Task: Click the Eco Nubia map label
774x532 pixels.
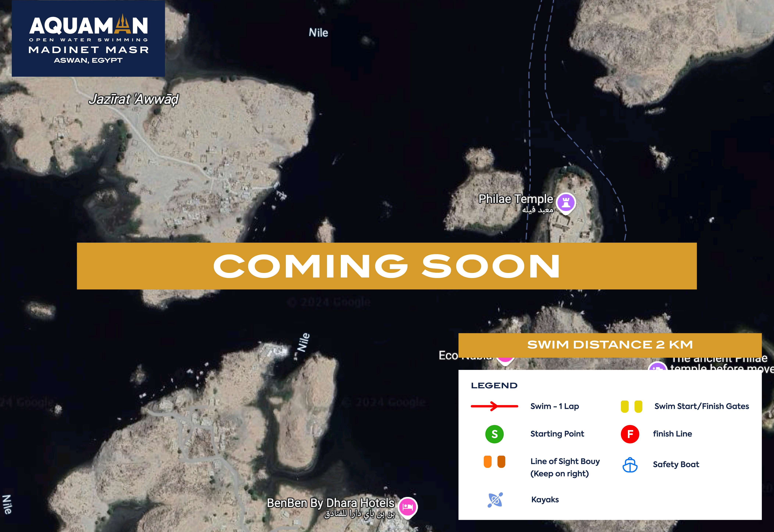Action: [x=448, y=355]
